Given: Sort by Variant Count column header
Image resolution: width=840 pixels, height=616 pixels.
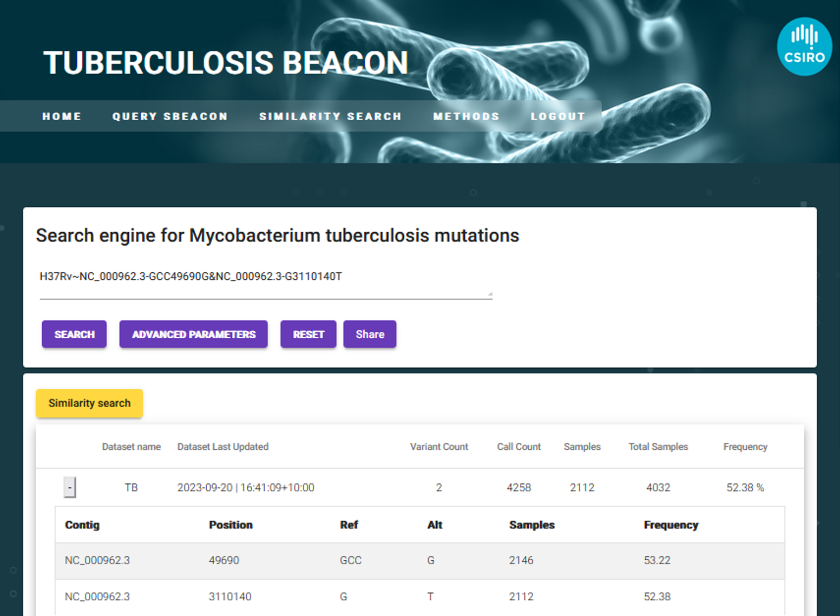Looking at the screenshot, I should pyautogui.click(x=439, y=447).
